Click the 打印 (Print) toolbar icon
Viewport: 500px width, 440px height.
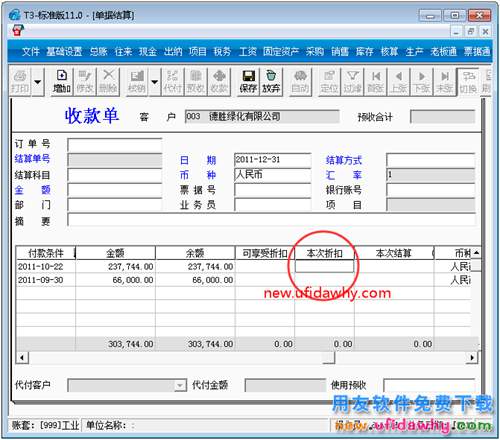pyautogui.click(x=20, y=82)
